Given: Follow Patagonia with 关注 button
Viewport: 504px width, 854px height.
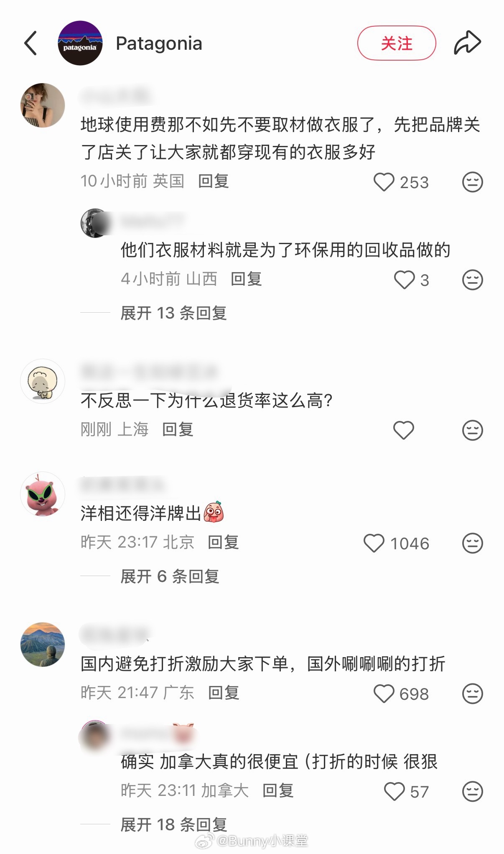Looking at the screenshot, I should pos(397,43).
